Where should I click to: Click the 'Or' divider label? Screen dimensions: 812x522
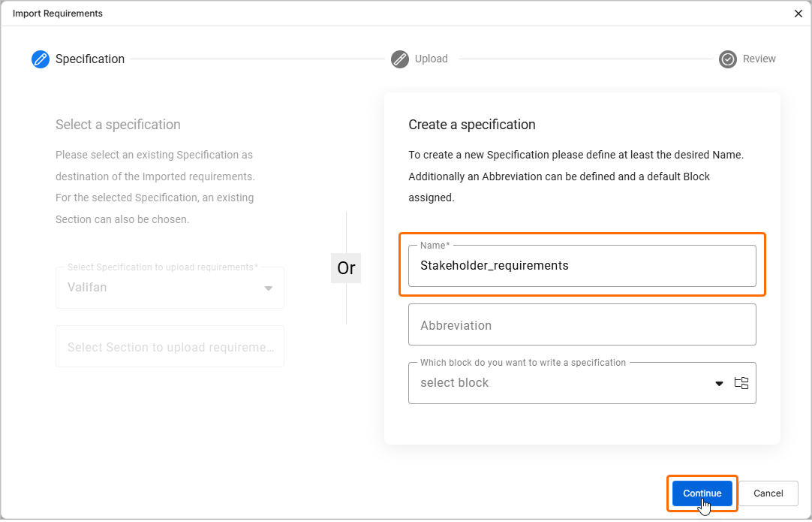pos(346,268)
